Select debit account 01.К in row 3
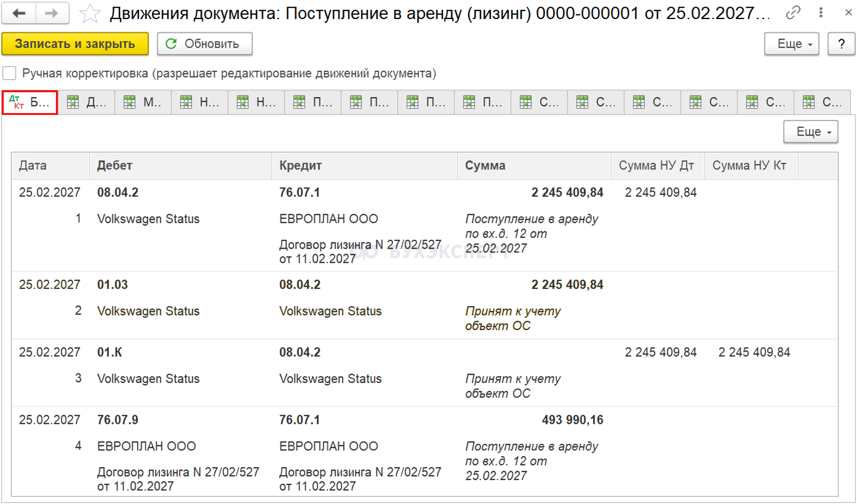Image resolution: width=857 pixels, height=504 pixels. coord(109,352)
